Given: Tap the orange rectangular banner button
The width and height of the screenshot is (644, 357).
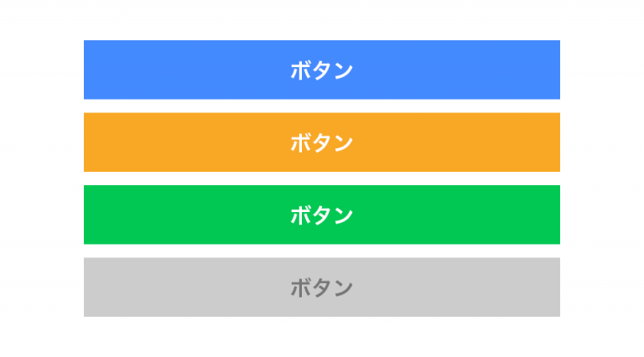Looking at the screenshot, I should tap(321, 142).
